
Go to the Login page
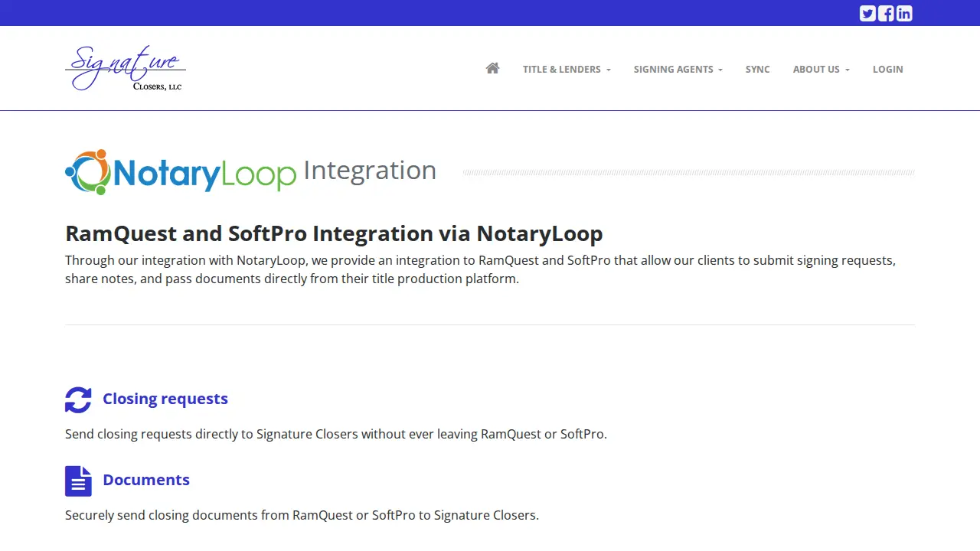(888, 69)
